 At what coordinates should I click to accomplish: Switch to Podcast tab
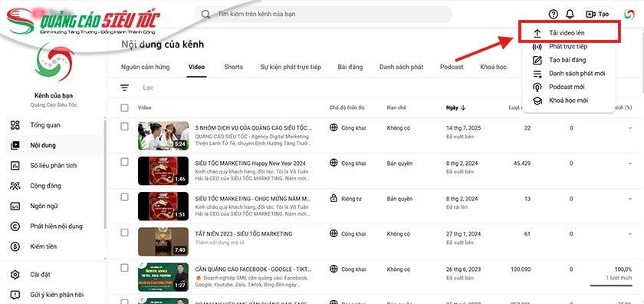[x=452, y=67]
